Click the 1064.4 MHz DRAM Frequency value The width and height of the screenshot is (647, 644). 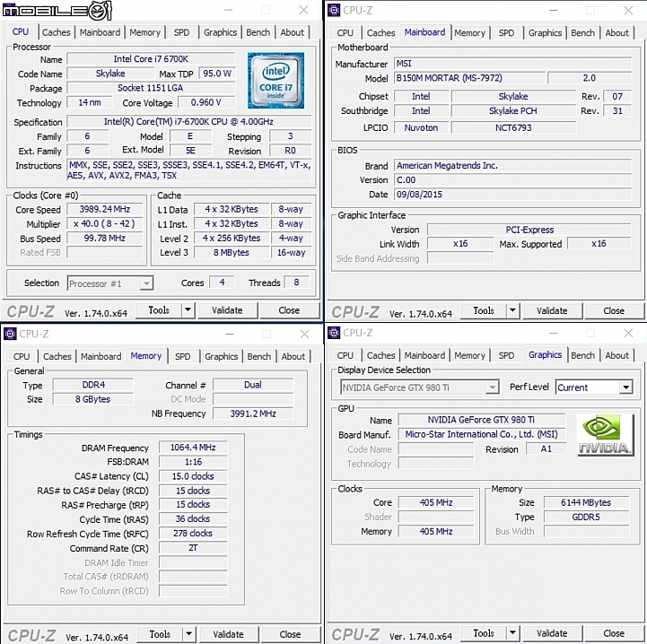coord(193,448)
